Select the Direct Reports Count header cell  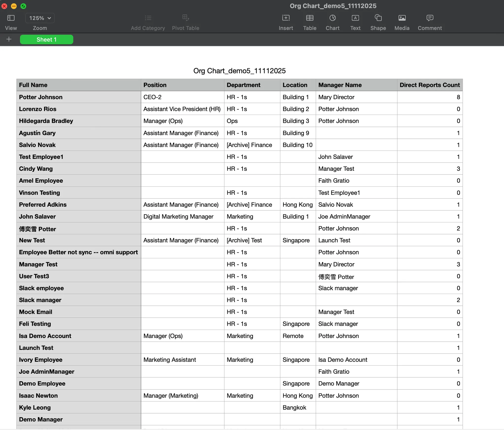pos(429,85)
